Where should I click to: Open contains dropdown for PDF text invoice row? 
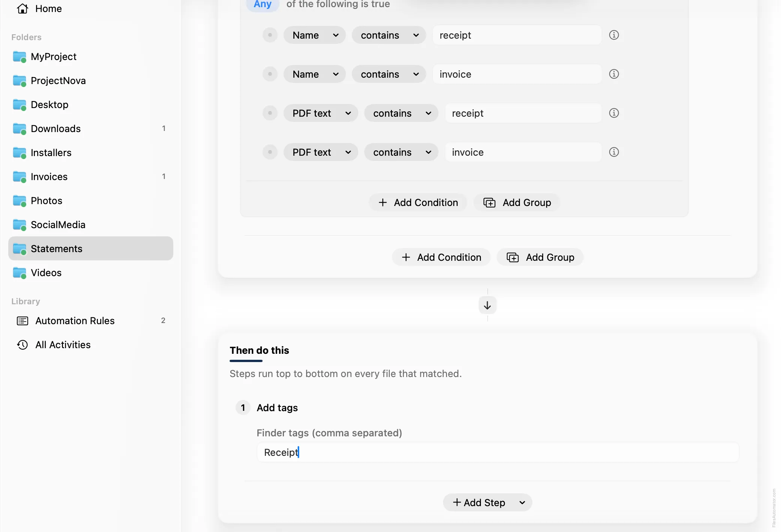(401, 152)
